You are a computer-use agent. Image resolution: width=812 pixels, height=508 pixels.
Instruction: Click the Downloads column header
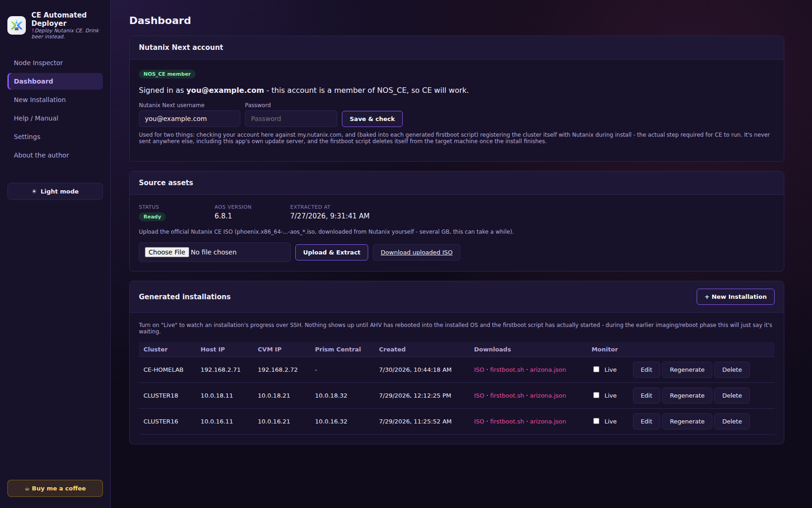492,349
